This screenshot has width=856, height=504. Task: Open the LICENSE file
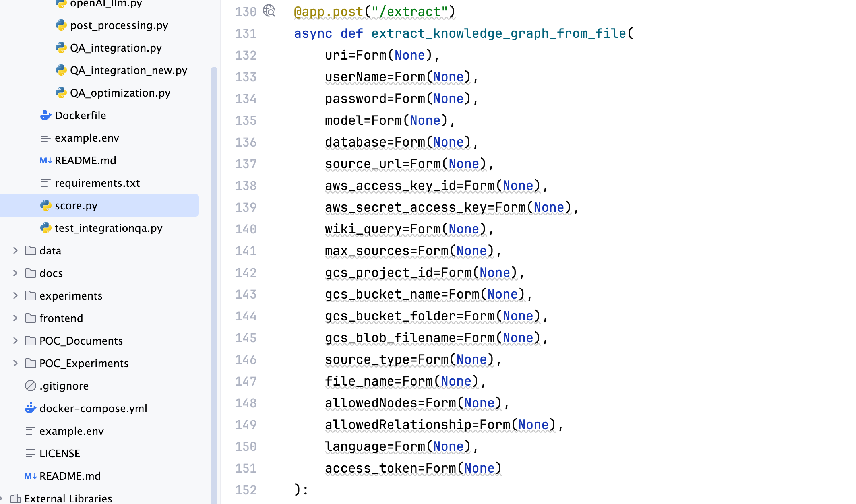[60, 454]
